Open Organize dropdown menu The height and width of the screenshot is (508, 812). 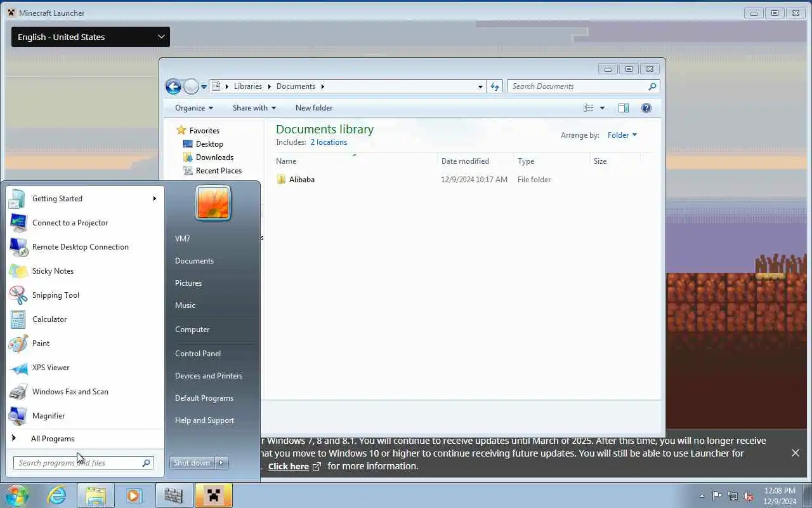pyautogui.click(x=194, y=108)
